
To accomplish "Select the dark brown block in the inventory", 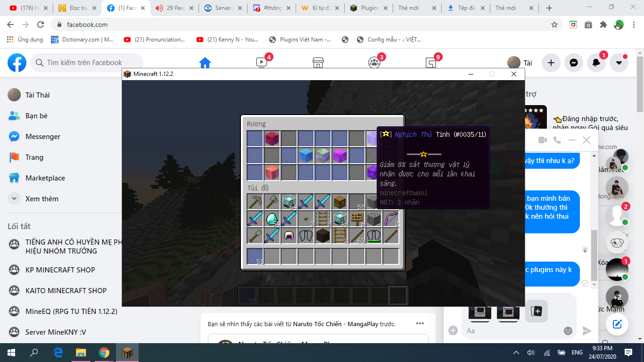I will point(323,236).
